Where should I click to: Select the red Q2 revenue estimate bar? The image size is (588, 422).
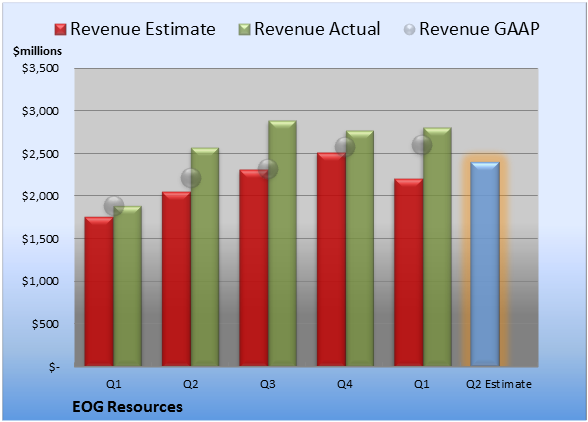tap(176, 279)
